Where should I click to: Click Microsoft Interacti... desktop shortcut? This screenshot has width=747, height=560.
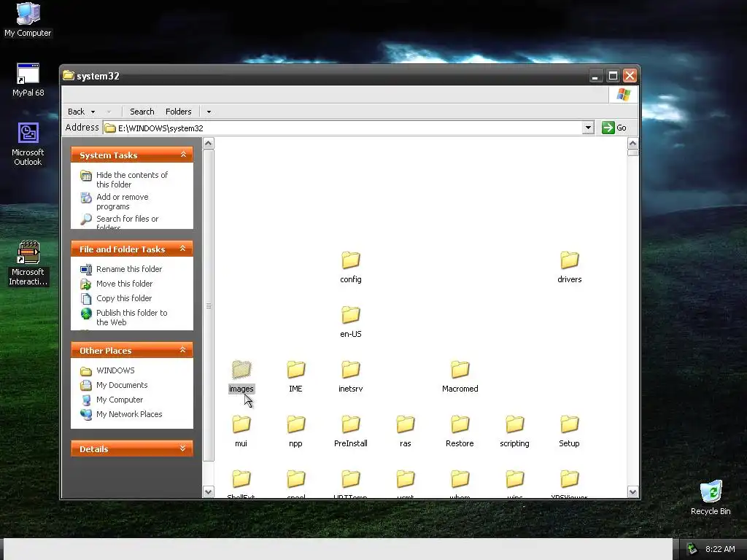(28, 263)
